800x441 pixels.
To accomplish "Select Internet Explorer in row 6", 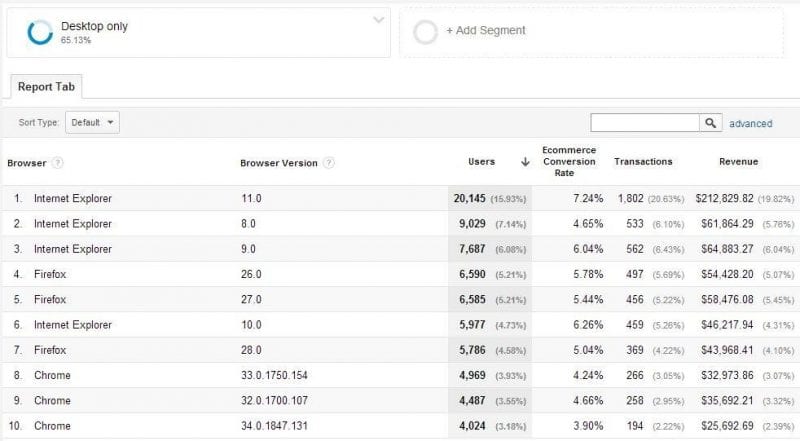I will (73, 325).
